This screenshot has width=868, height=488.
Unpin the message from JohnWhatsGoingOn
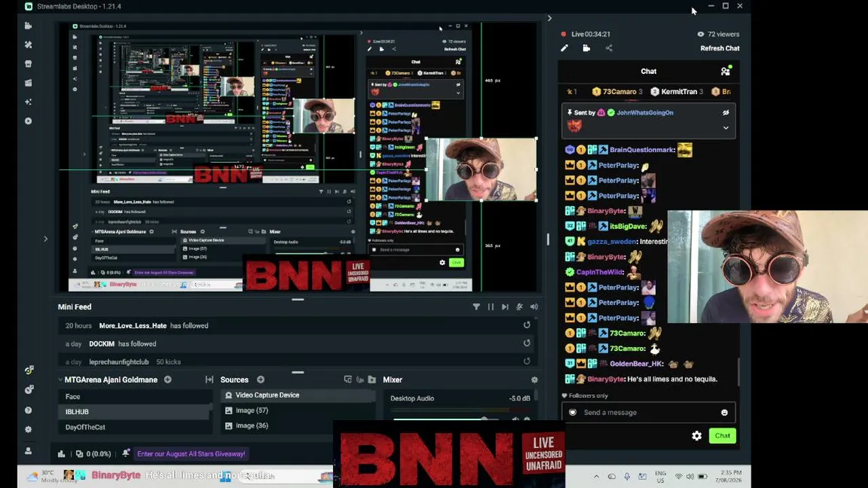(x=726, y=113)
